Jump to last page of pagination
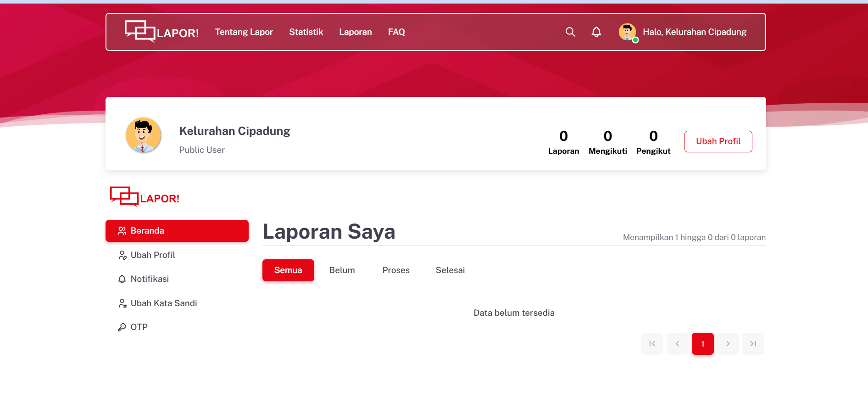The width and height of the screenshot is (868, 397). [753, 344]
